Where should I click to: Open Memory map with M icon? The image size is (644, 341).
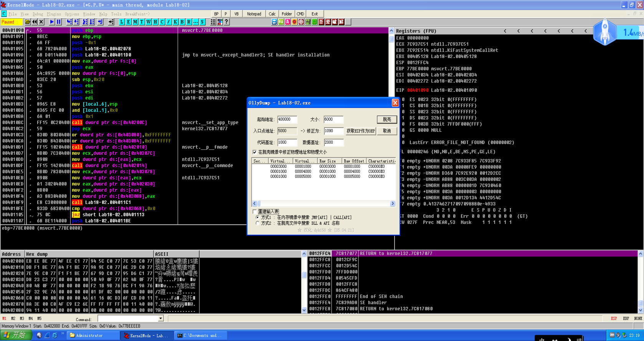135,22
